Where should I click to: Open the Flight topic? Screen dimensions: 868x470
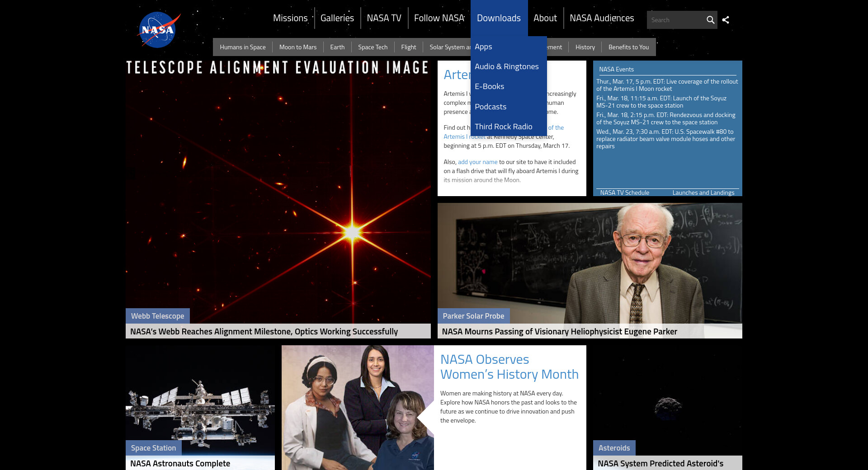(x=409, y=47)
